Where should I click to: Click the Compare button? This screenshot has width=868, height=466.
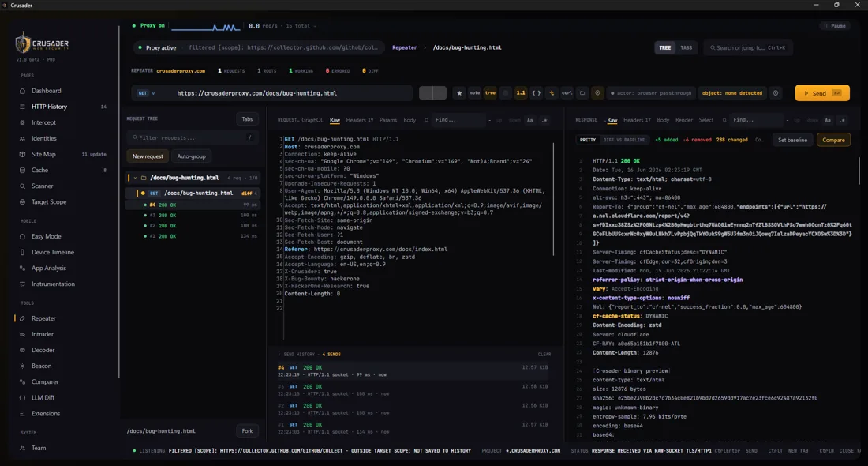coord(833,140)
